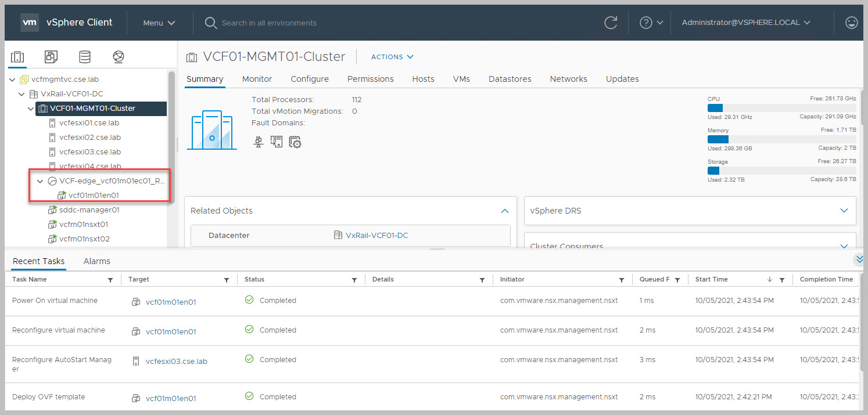Open the cluster ACTIONS dropdown

coord(392,57)
